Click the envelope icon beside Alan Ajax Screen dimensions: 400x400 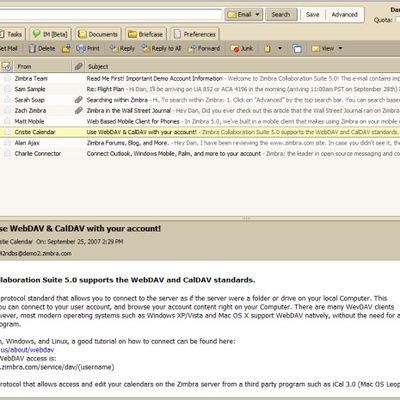point(7,143)
